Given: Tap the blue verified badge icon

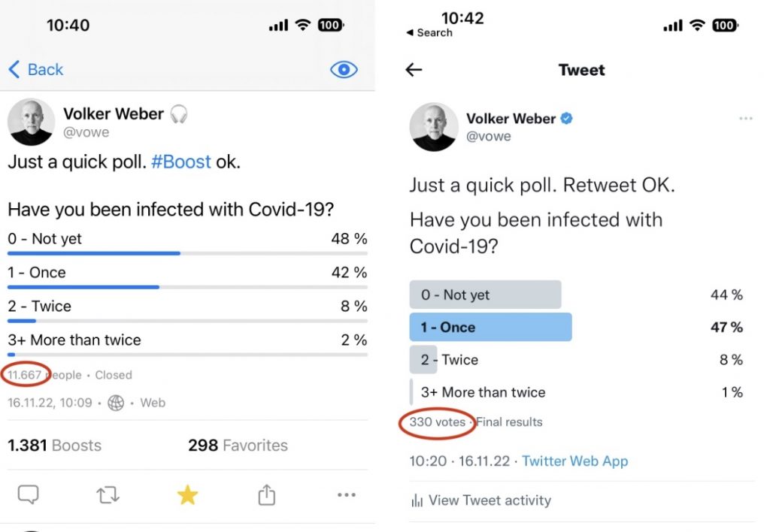Looking at the screenshot, I should pos(568,119).
